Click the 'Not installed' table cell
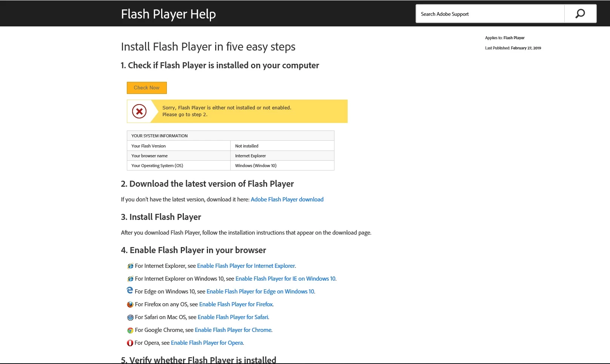Image resolution: width=610 pixels, height=364 pixels. [282, 146]
